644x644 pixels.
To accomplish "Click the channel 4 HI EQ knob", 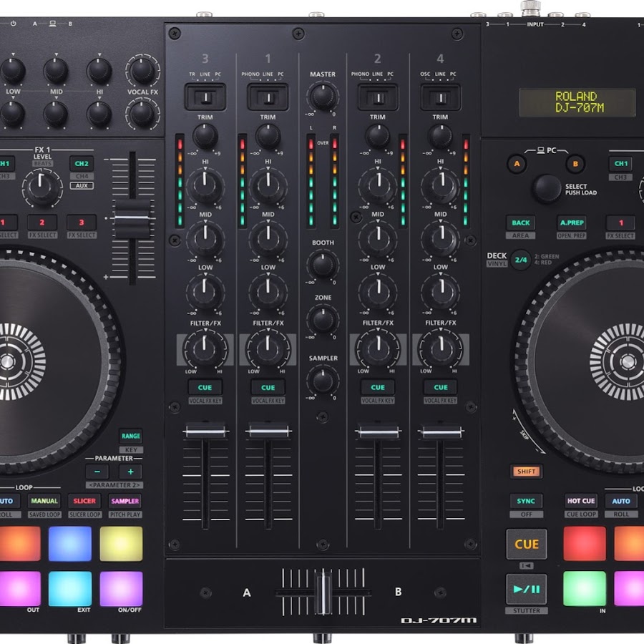I will coord(441,185).
